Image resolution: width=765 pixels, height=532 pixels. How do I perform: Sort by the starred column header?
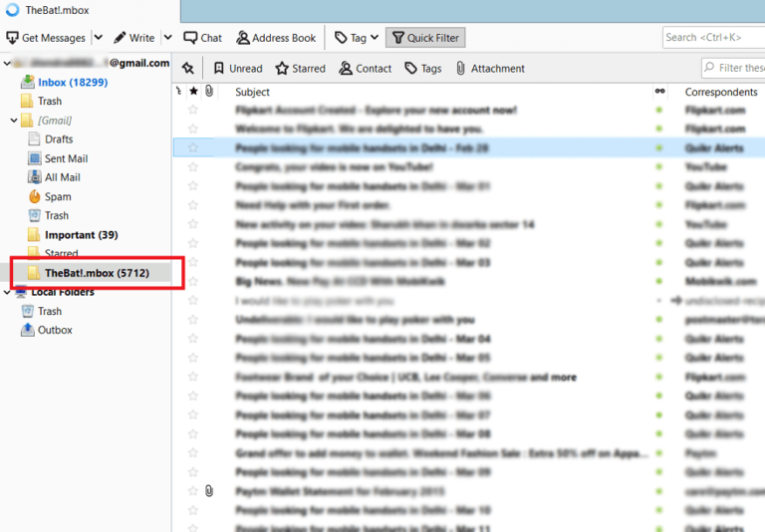point(193,92)
